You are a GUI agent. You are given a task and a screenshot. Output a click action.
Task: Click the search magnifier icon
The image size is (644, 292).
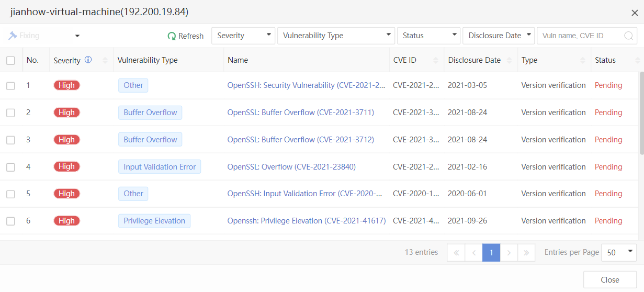(x=628, y=36)
